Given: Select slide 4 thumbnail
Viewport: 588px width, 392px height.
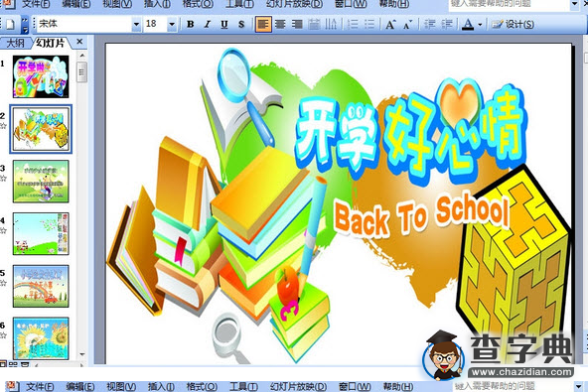Looking at the screenshot, I should point(41,234).
